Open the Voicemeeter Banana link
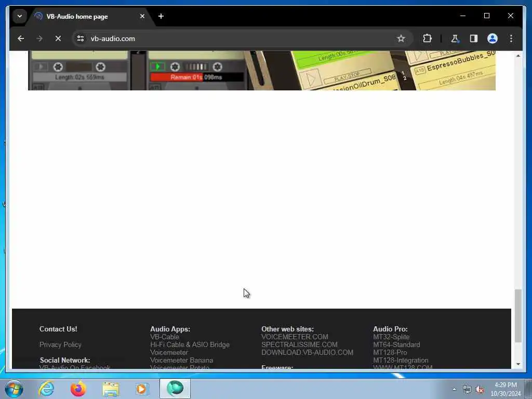 coord(181,360)
